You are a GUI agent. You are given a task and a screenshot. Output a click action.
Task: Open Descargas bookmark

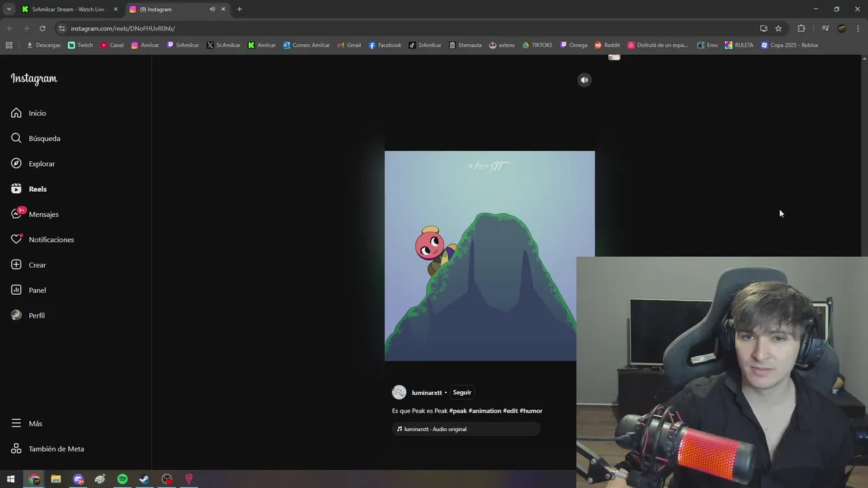(43, 45)
